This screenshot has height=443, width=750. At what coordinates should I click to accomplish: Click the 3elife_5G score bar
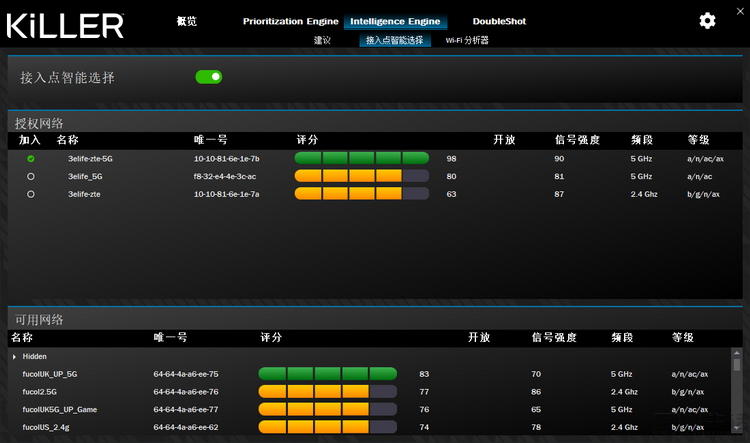click(362, 176)
